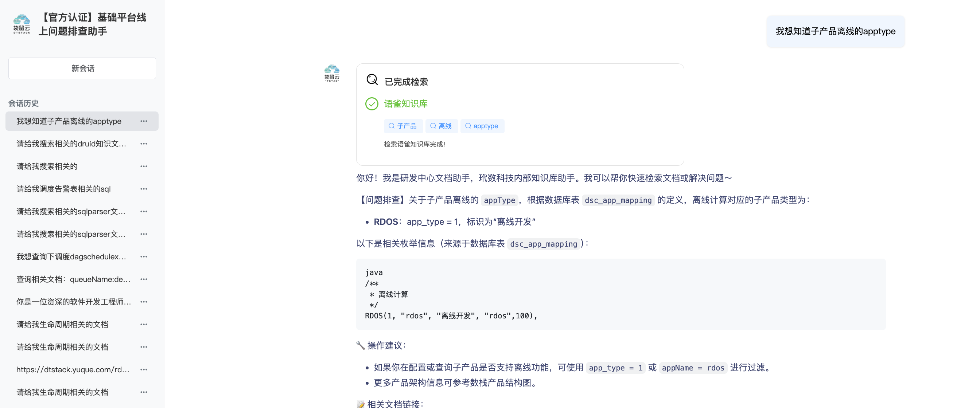Click the inline code app_type = 1
Viewport: 980px width, 408px height.
click(615, 368)
